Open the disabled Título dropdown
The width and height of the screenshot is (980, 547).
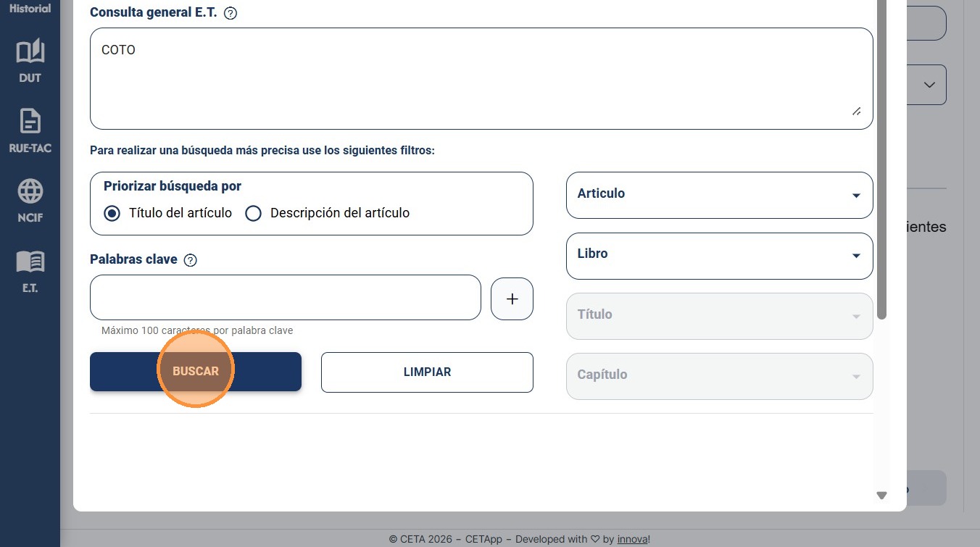[x=719, y=316]
